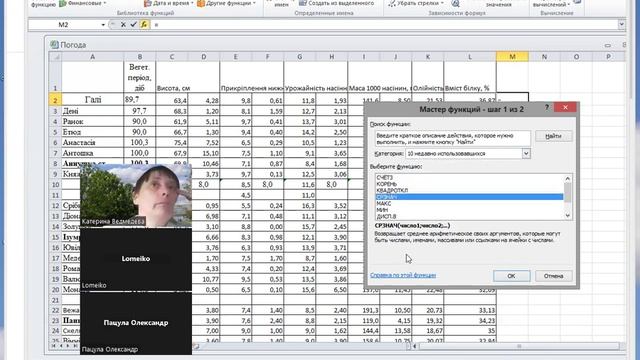Select column M header
The height and width of the screenshot is (360, 640).
(512, 57)
